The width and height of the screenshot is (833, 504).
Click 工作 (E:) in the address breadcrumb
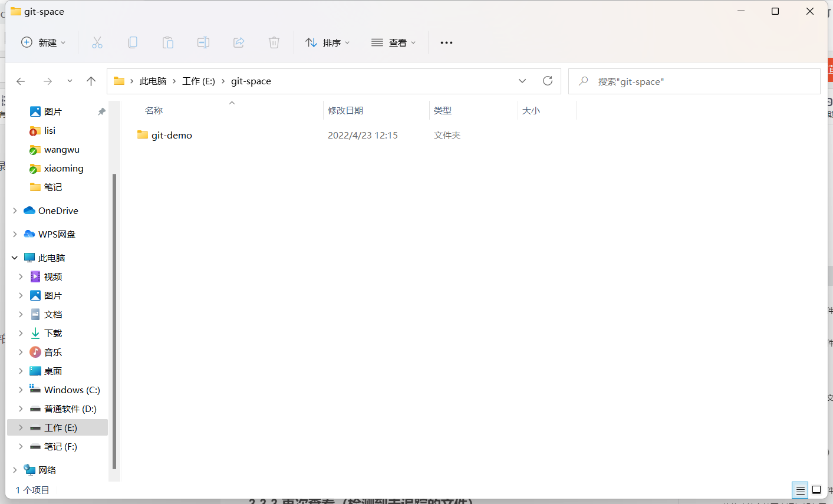pyautogui.click(x=199, y=81)
